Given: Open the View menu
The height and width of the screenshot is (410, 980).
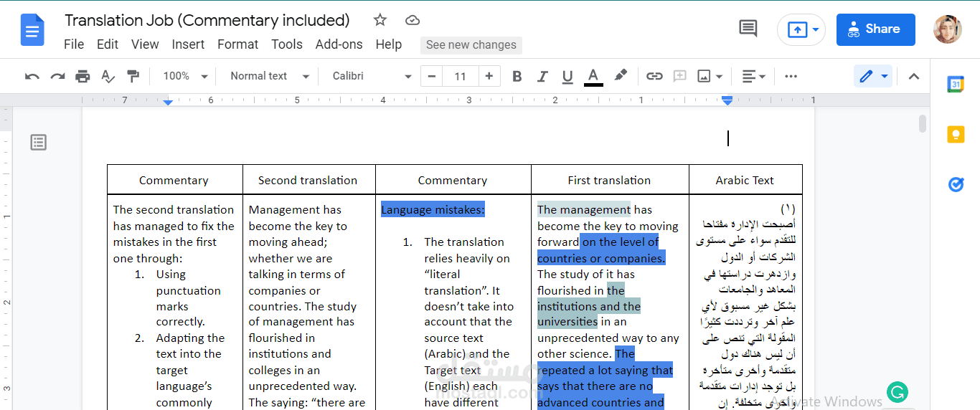Looking at the screenshot, I should click(x=145, y=44).
